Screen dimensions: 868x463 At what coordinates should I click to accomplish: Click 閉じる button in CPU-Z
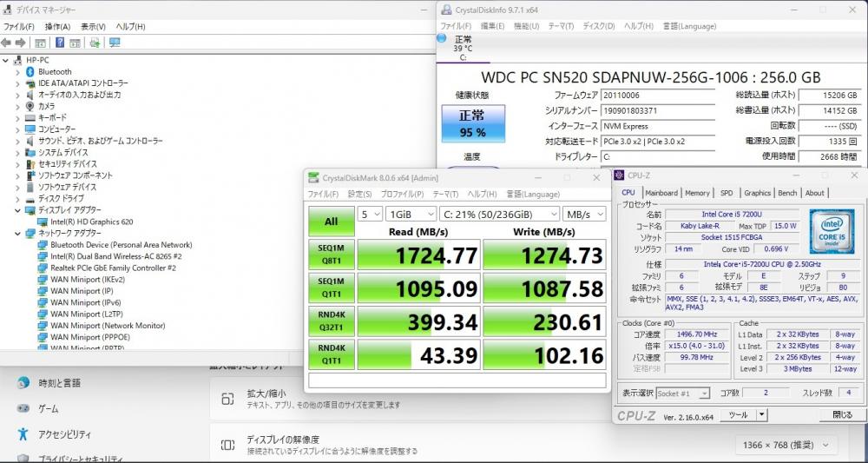tap(841, 414)
